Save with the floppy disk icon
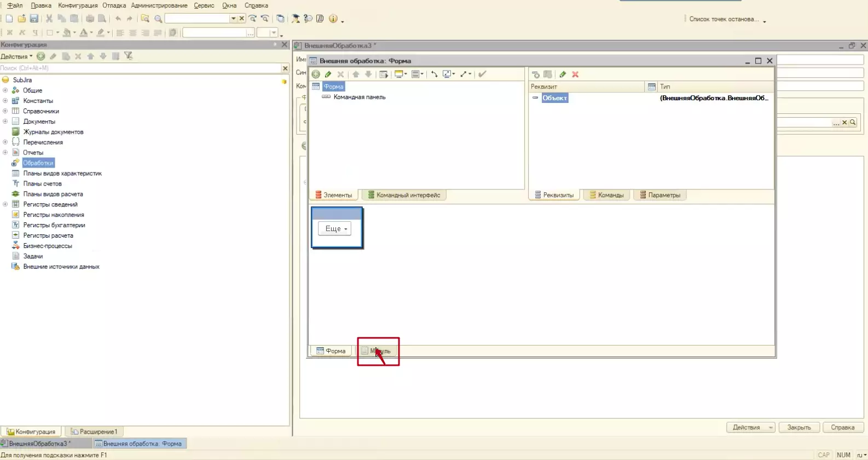 34,19
